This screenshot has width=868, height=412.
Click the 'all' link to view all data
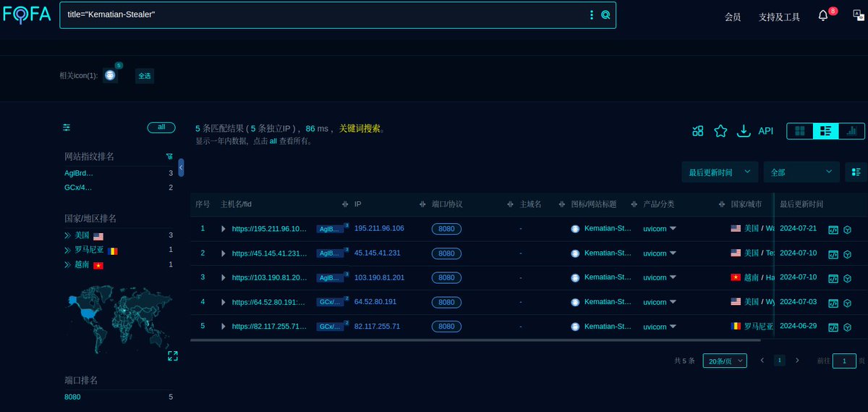273,141
